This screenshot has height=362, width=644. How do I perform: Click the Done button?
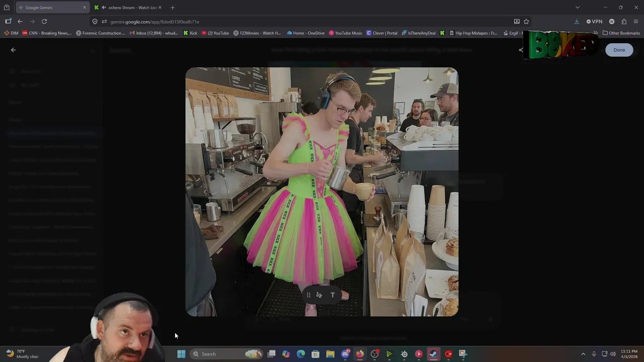coord(619,50)
